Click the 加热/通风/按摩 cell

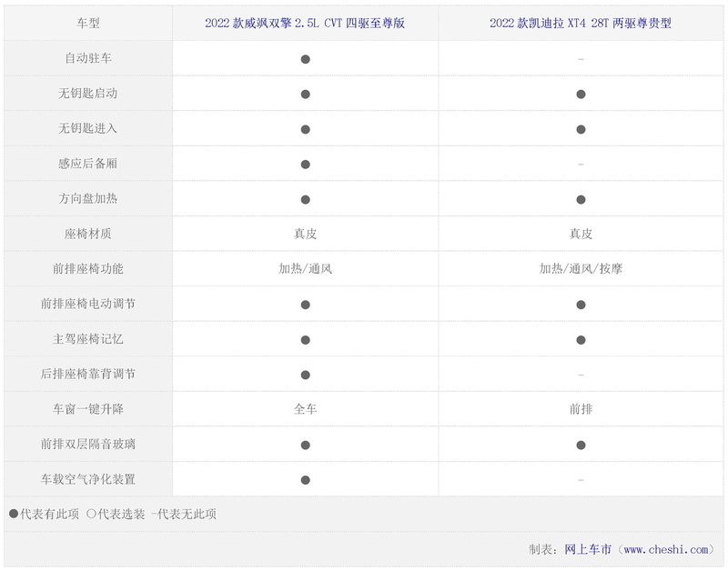coord(581,268)
